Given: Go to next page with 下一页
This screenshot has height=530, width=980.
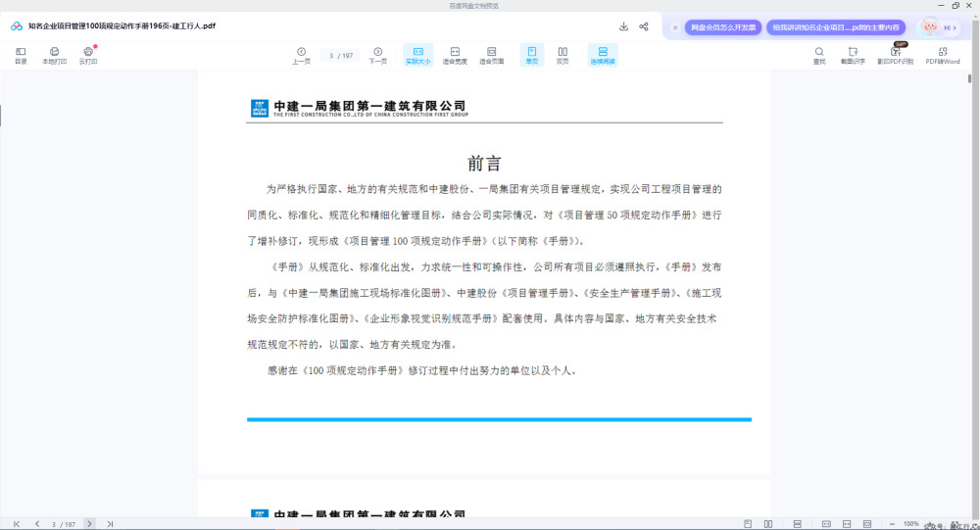Looking at the screenshot, I should pyautogui.click(x=377, y=55).
